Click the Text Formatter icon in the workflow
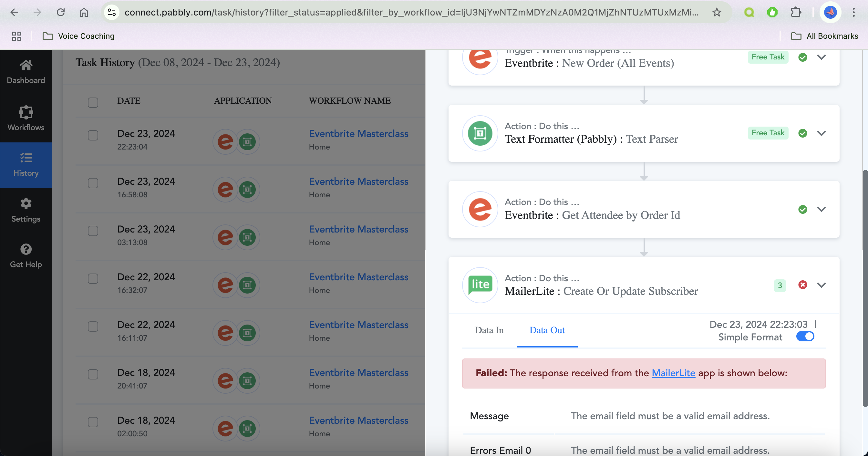The width and height of the screenshot is (868, 456). pos(480,133)
